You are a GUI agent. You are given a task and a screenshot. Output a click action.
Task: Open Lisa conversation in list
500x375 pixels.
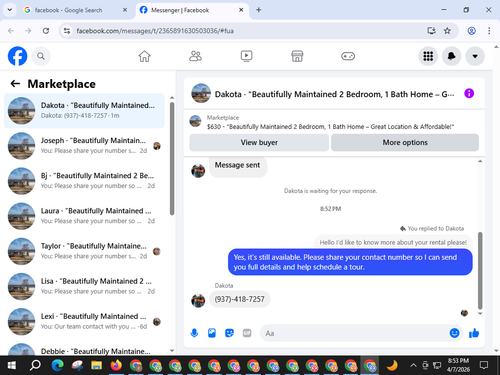pos(84,286)
